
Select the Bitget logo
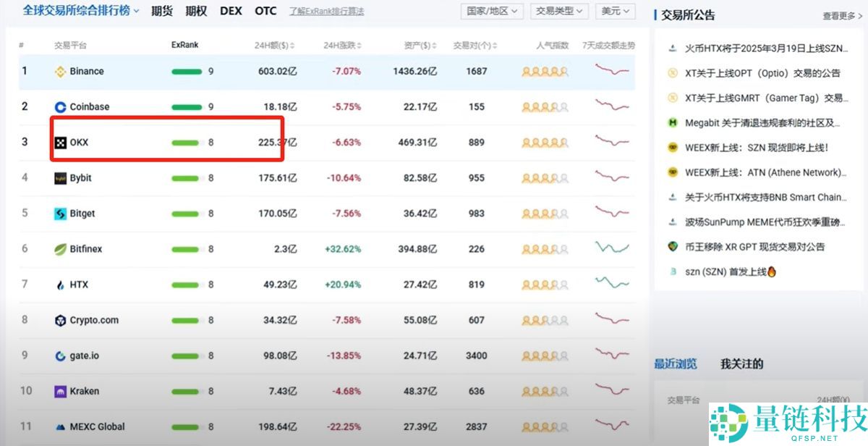(x=61, y=213)
